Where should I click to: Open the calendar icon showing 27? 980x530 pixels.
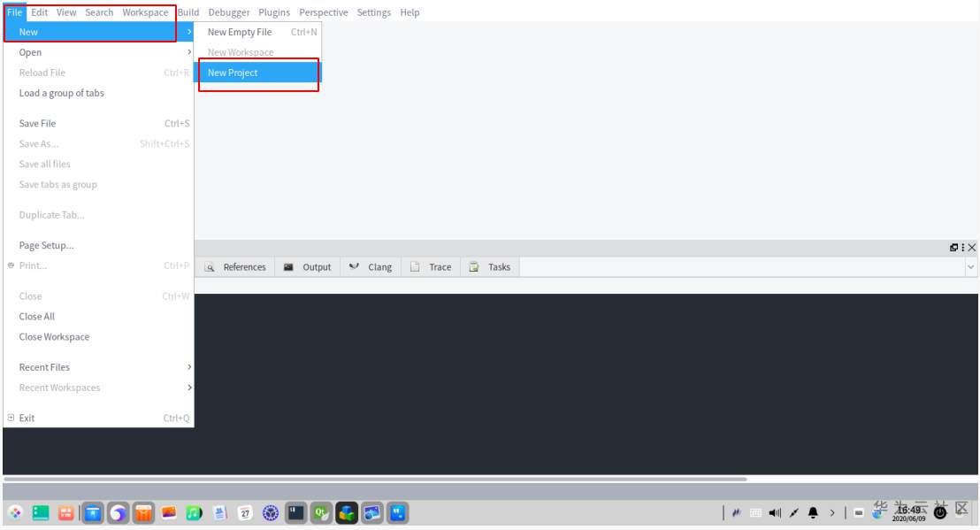[245, 513]
